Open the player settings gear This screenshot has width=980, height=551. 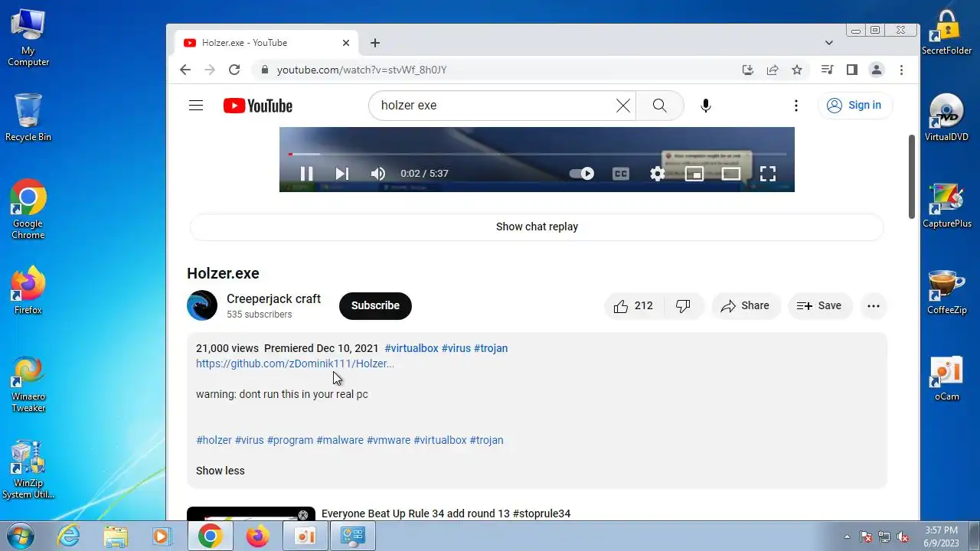(x=658, y=174)
